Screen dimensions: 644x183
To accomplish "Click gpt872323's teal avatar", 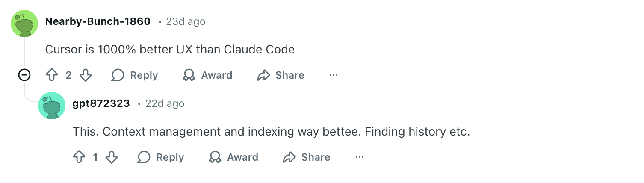I will (52, 105).
